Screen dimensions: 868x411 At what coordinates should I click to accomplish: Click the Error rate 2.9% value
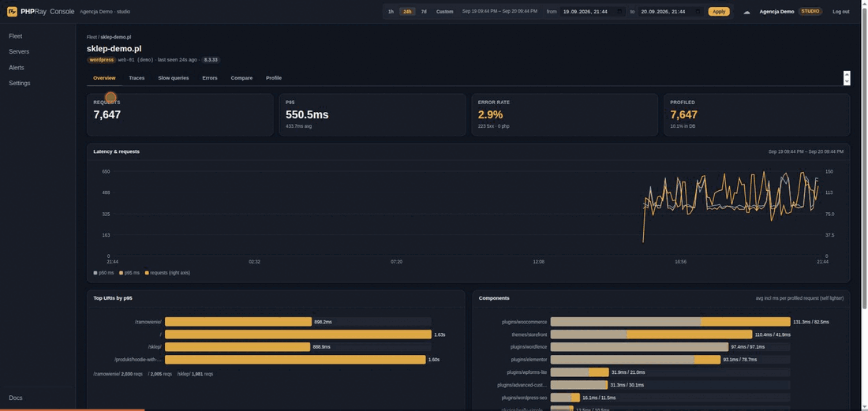pos(491,115)
